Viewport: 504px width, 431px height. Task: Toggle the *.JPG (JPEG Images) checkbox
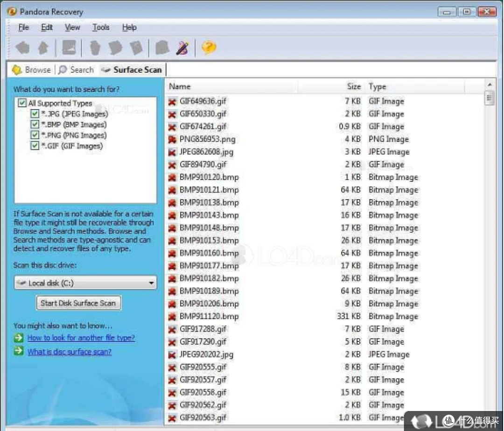point(35,114)
